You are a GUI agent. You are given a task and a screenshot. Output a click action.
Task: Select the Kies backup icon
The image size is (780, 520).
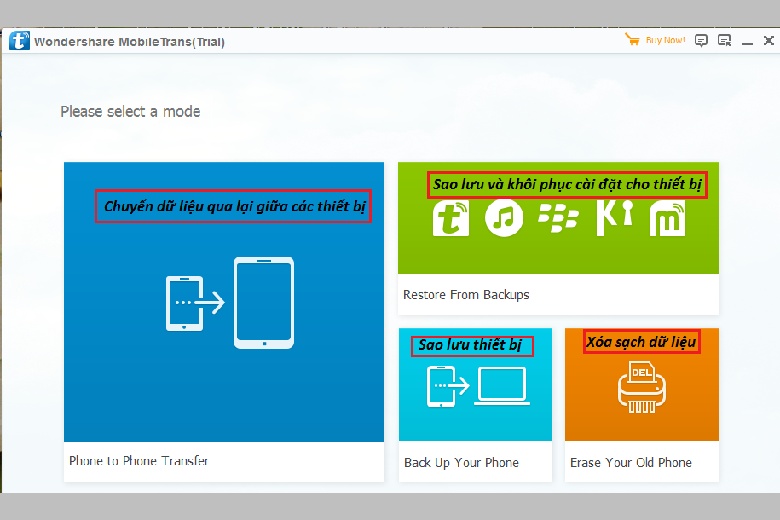click(x=614, y=217)
